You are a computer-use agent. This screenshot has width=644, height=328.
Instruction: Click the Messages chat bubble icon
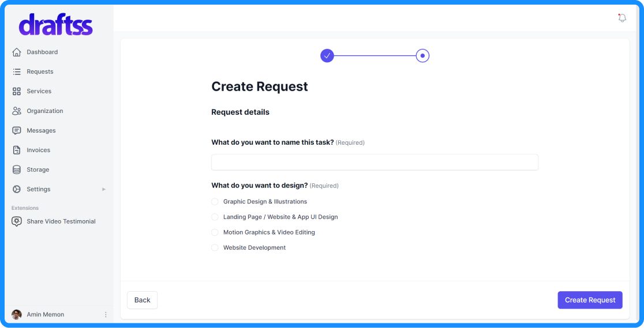point(17,130)
